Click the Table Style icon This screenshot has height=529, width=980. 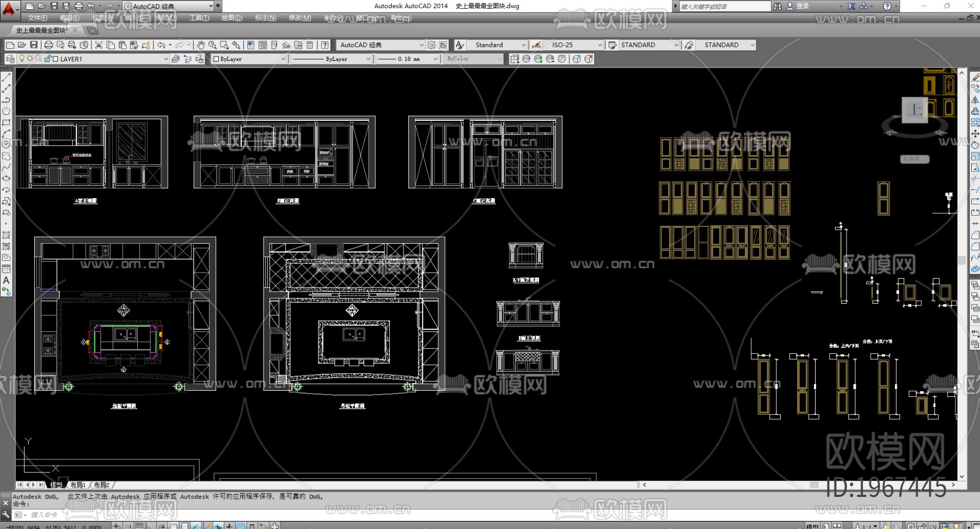pyautogui.click(x=612, y=45)
